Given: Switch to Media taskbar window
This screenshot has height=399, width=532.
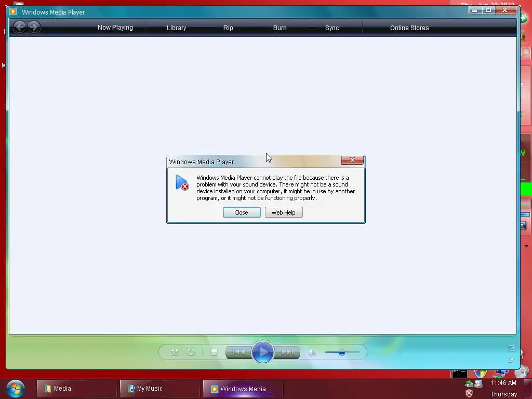Looking at the screenshot, I should point(76,389).
